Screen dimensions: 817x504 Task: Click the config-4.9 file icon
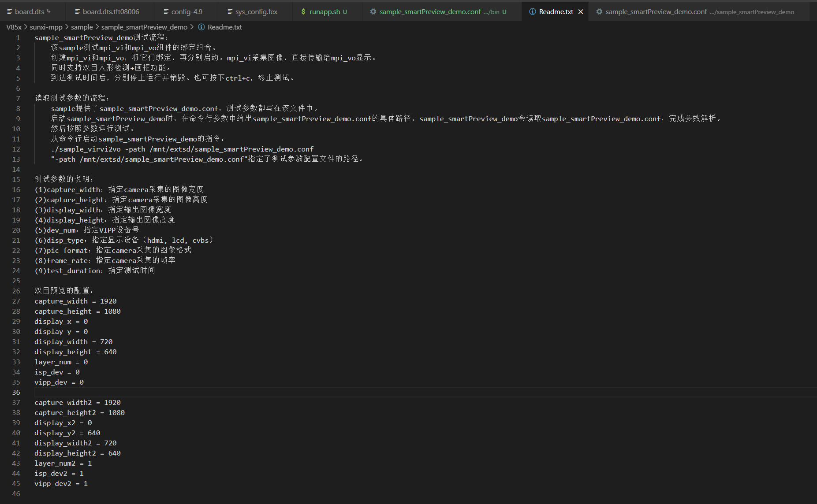coord(166,12)
